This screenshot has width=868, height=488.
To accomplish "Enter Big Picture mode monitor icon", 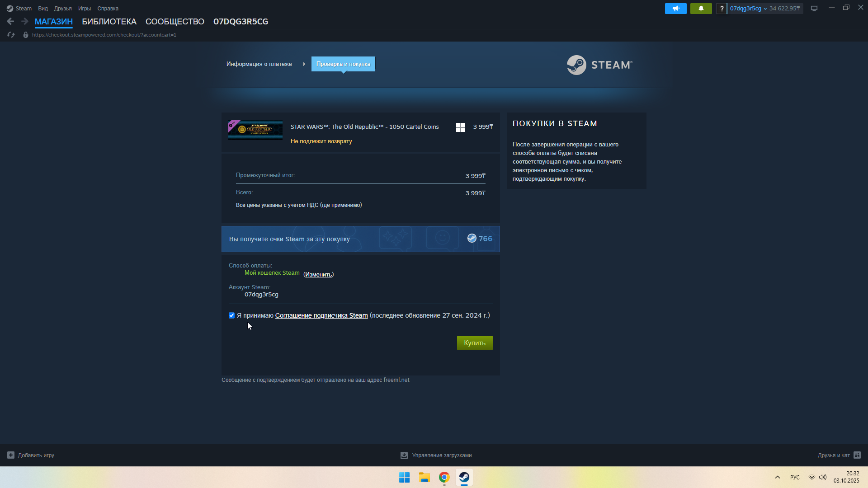I will pyautogui.click(x=814, y=9).
